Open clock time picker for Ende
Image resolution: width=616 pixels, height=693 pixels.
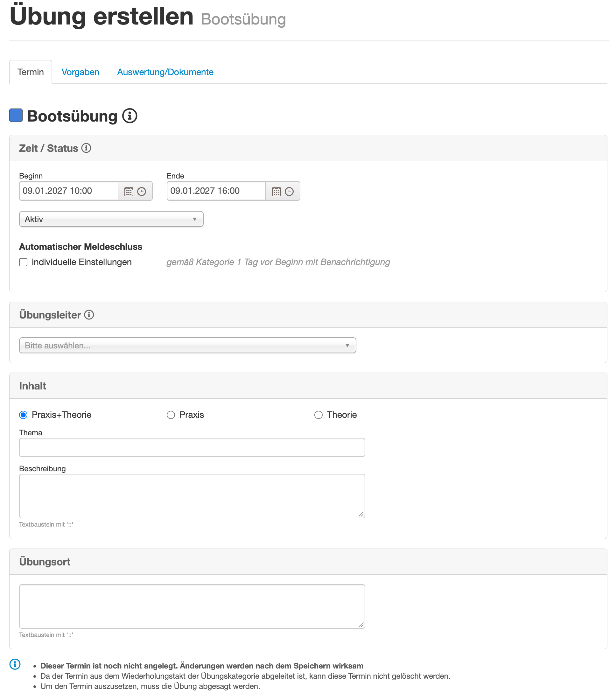(x=289, y=192)
